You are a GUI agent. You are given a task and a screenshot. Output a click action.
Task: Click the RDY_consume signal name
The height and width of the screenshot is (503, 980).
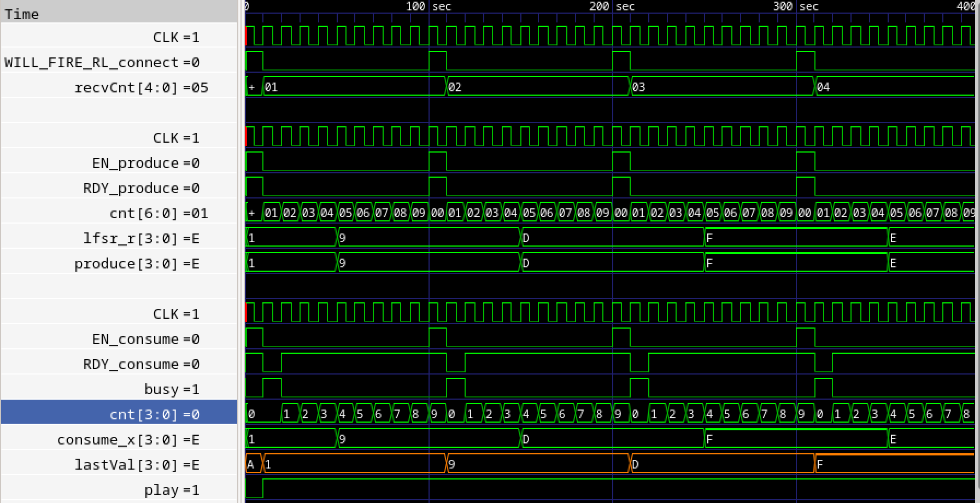[141, 364]
